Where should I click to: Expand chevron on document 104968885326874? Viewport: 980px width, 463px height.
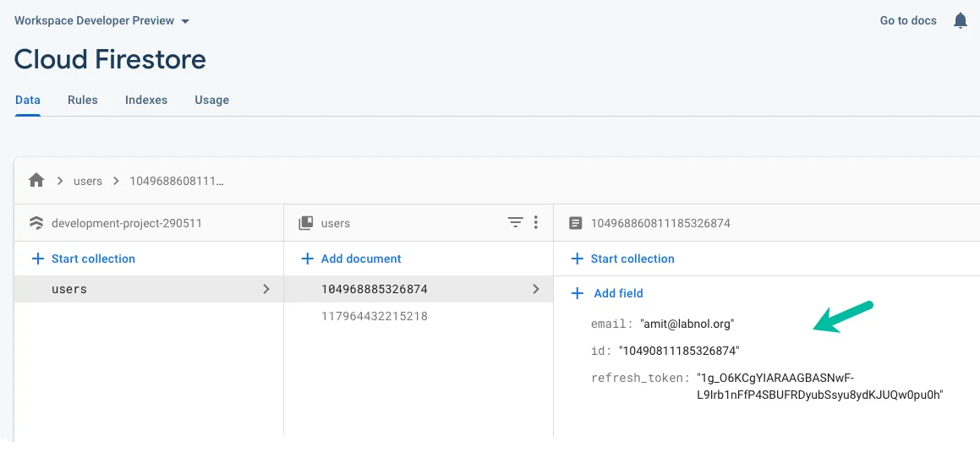(x=535, y=289)
